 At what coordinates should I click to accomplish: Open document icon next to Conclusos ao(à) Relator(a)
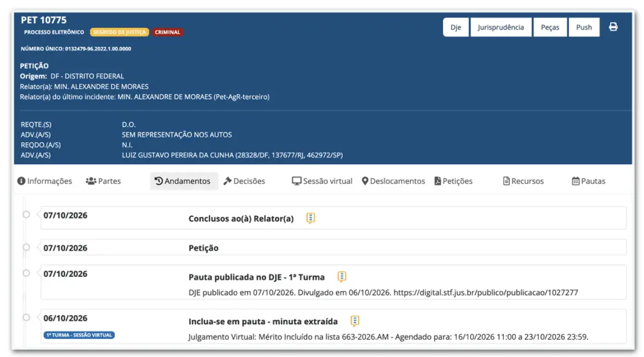tap(311, 218)
